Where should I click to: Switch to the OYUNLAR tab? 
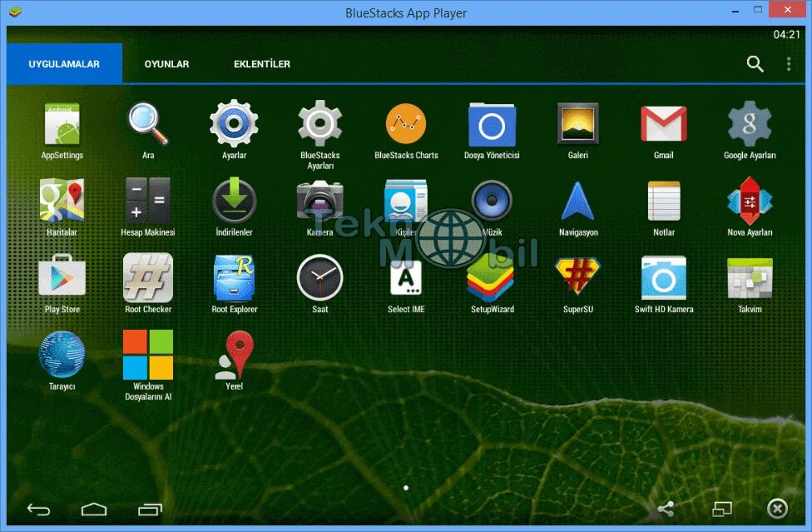(166, 64)
